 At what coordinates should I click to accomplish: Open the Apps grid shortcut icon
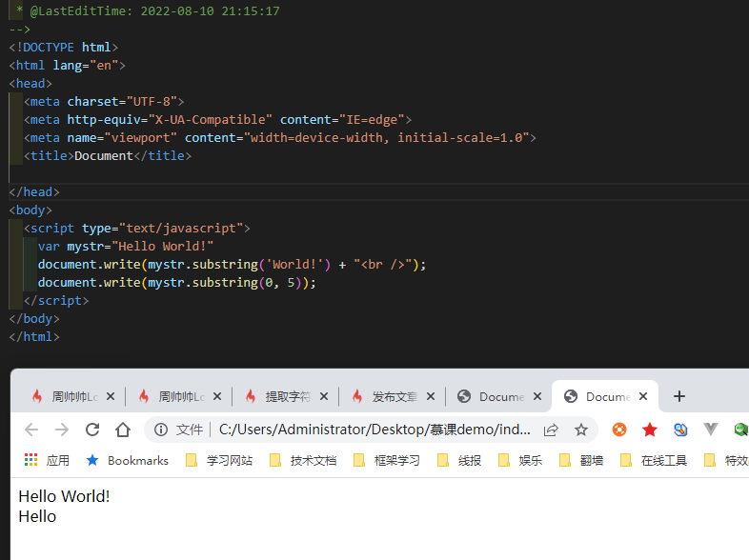point(31,460)
